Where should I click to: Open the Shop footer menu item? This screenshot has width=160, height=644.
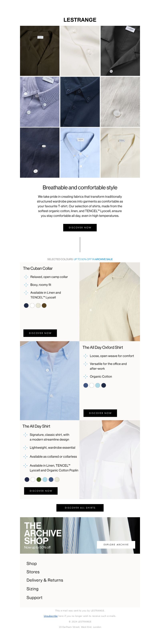point(32,563)
